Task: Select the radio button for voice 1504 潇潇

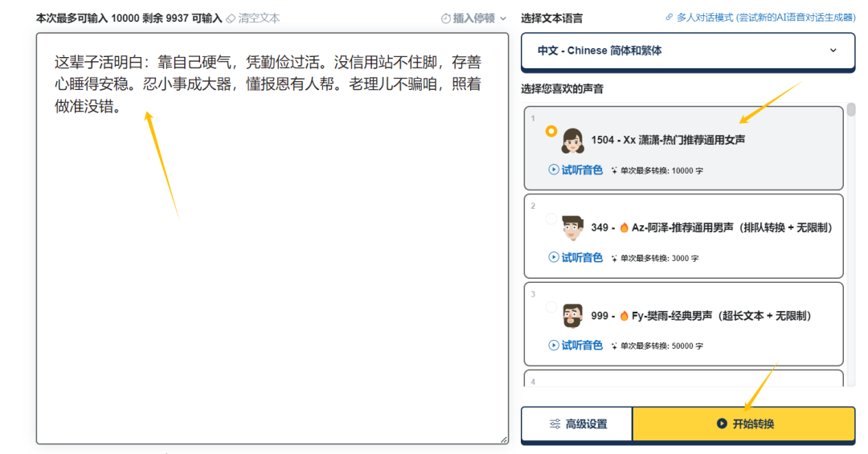Action: point(551,131)
